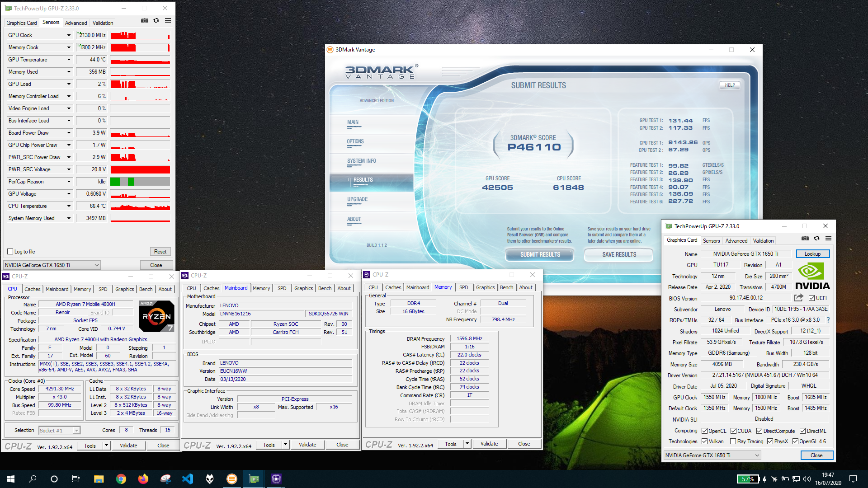The width and height of the screenshot is (868, 488).
Task: Open SYSTEM INFO in 3DMark Vantage menu
Action: (x=362, y=161)
